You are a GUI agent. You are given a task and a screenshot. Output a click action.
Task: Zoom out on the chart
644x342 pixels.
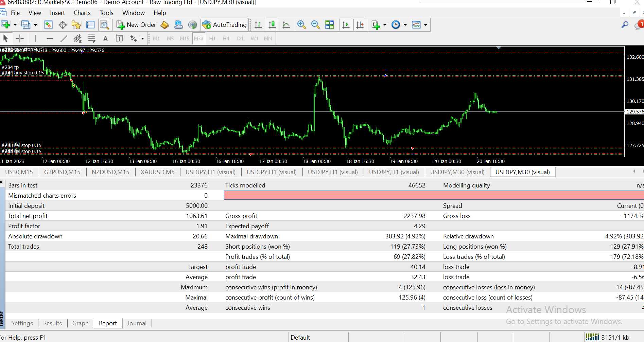(x=315, y=25)
